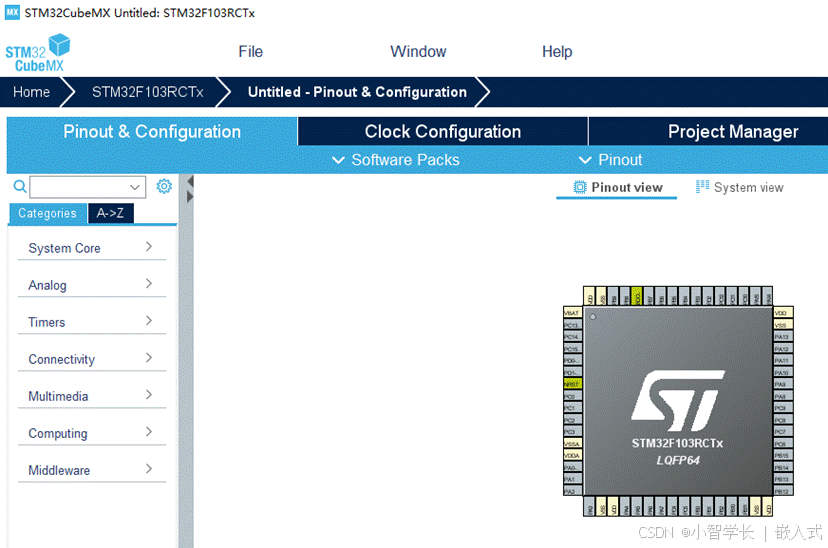Click the VDDA pin on the chip
This screenshot has height=548, width=828.
[x=572, y=455]
